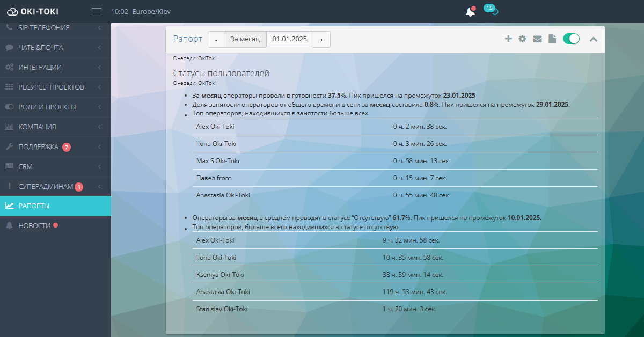The width and height of the screenshot is (644, 337).
Task: Click the red 1 badge on Суперадминам
Action: [79, 187]
